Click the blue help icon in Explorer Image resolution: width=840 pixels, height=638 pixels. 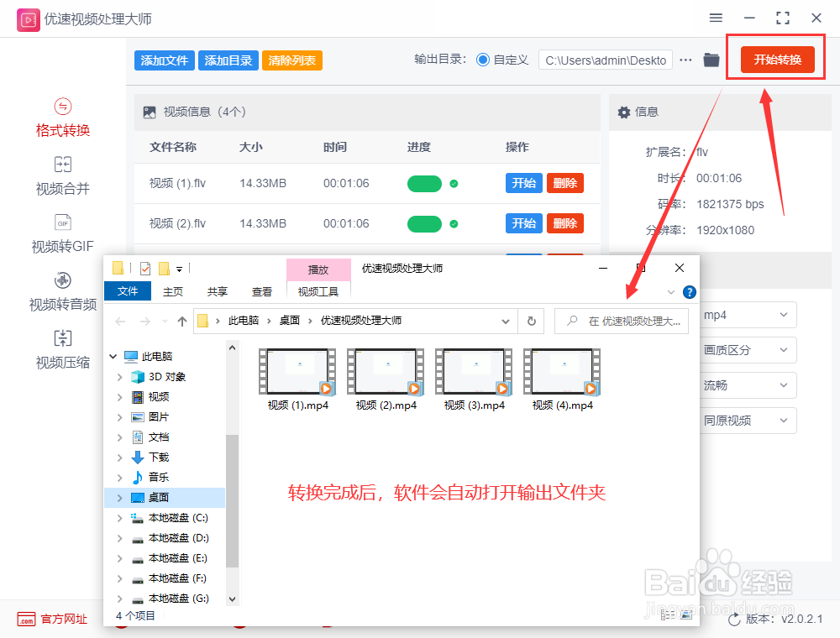(690, 292)
